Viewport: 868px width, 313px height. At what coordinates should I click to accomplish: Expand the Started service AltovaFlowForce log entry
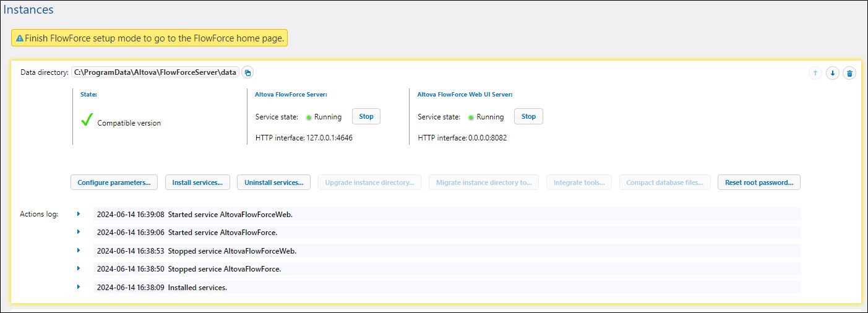click(79, 232)
